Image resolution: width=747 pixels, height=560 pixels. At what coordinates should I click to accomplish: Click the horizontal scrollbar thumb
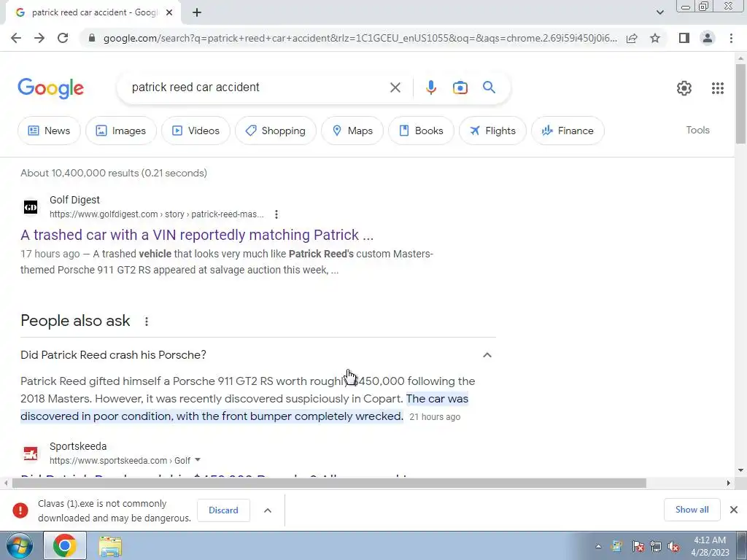[x=329, y=483]
